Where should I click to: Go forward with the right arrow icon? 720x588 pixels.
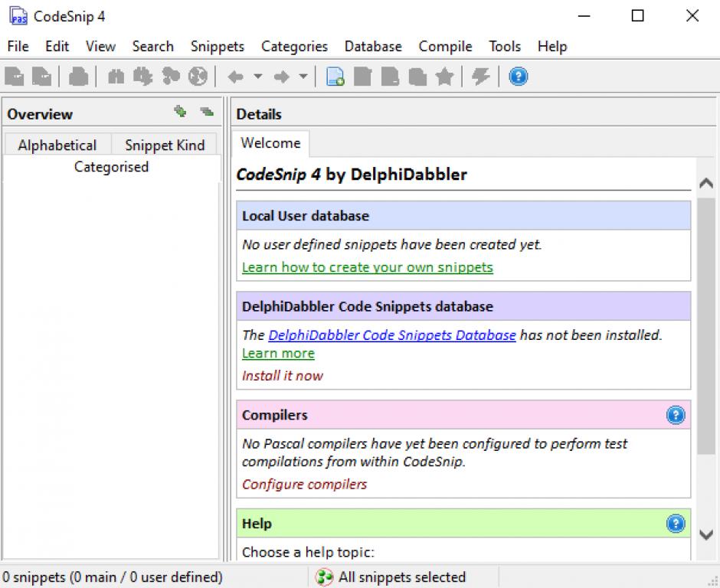coord(281,77)
